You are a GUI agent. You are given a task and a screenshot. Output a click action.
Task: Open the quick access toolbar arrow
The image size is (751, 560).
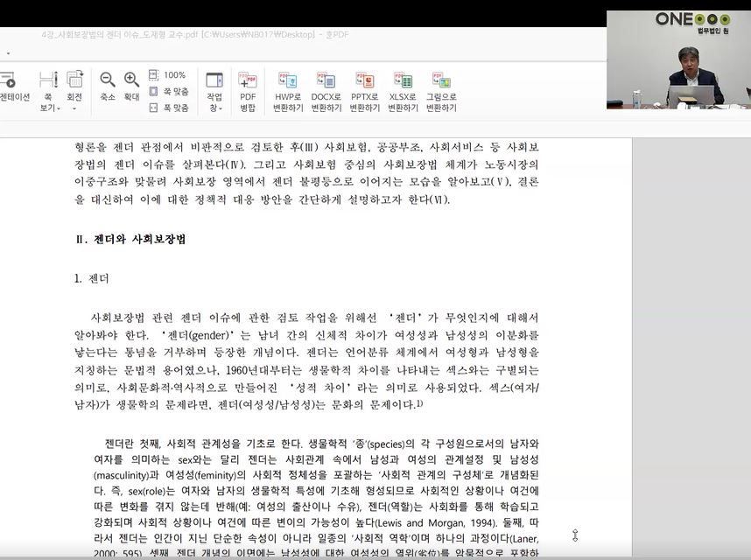click(x=7, y=53)
